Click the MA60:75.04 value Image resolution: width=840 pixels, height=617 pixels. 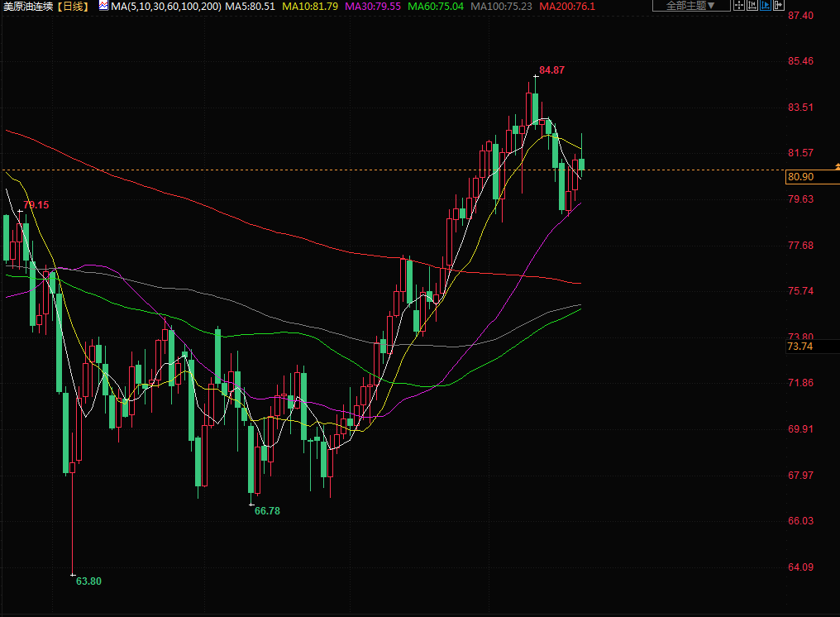point(436,7)
